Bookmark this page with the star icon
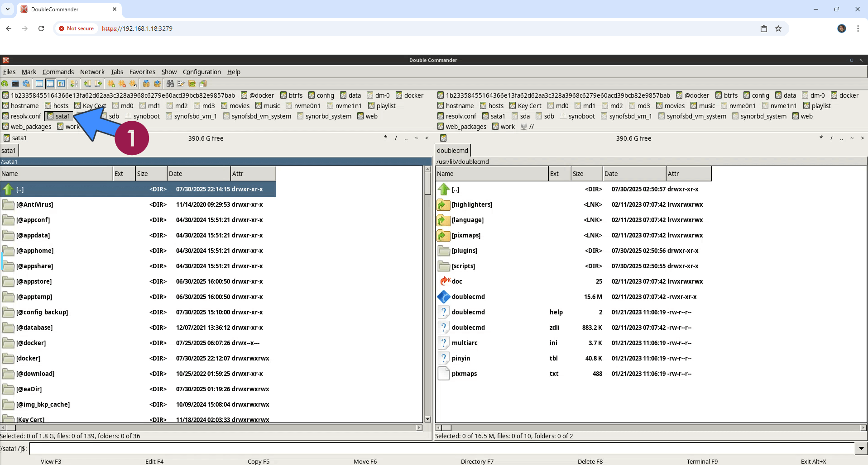 (778, 28)
